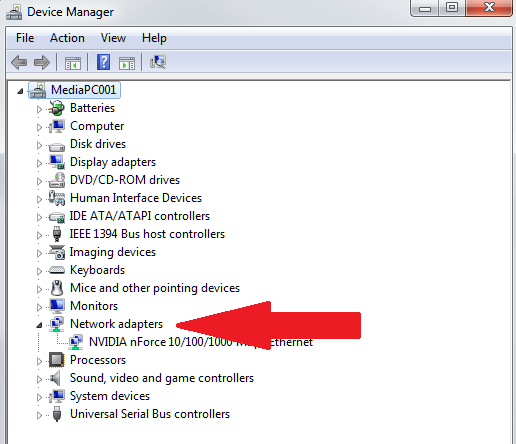Expand the Human Interface Devices arrow
Viewport: 516px width, 444px height.
click(x=39, y=199)
